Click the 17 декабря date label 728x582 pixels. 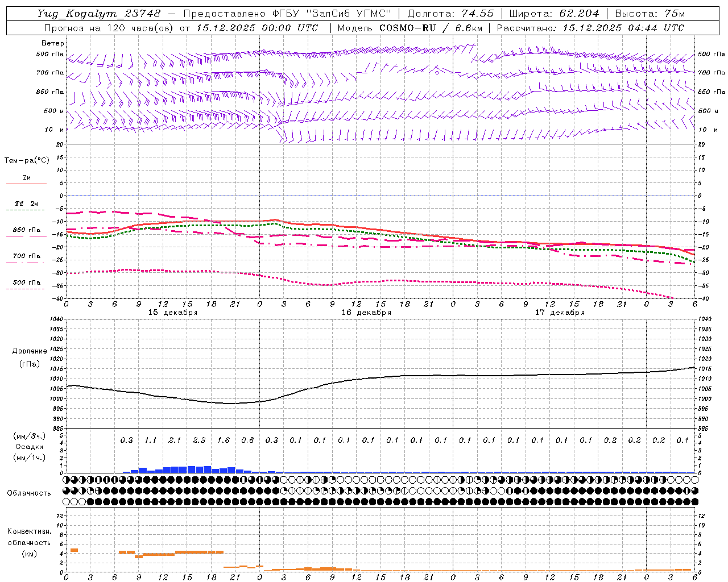pos(560,313)
